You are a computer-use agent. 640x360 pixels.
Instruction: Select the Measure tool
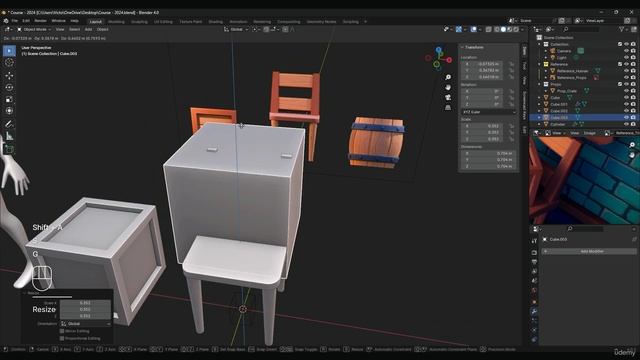[x=9, y=136]
